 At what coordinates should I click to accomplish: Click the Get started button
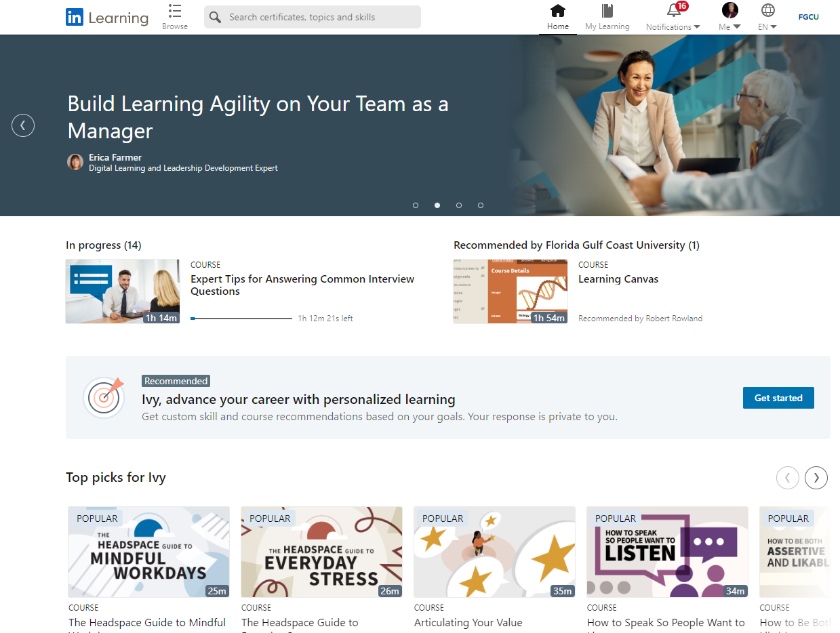point(778,398)
